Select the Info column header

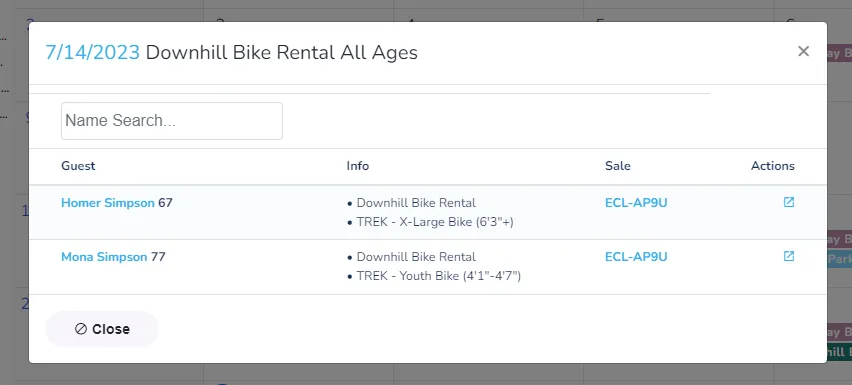click(358, 166)
